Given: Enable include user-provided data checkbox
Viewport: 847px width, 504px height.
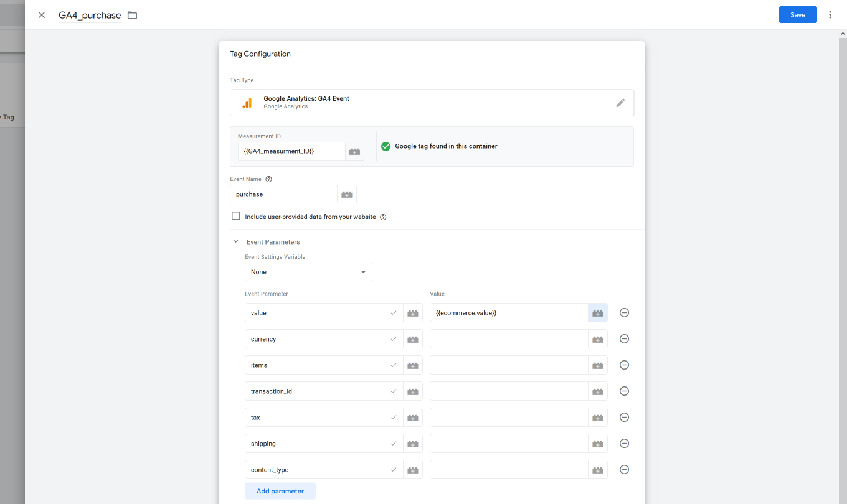Looking at the screenshot, I should 236,216.
